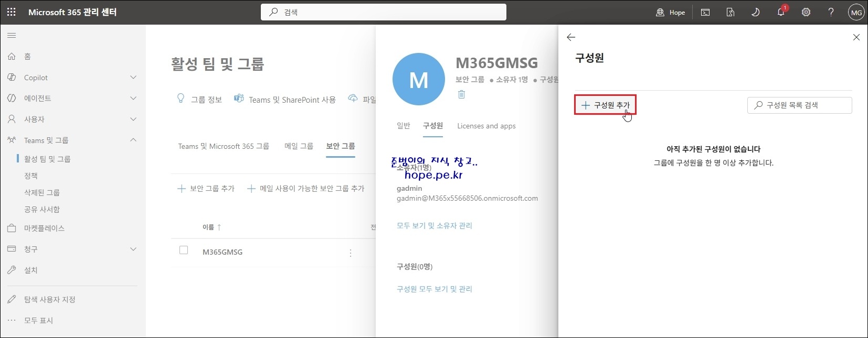Open 정책 under Teams 및 그룹

click(x=31, y=176)
